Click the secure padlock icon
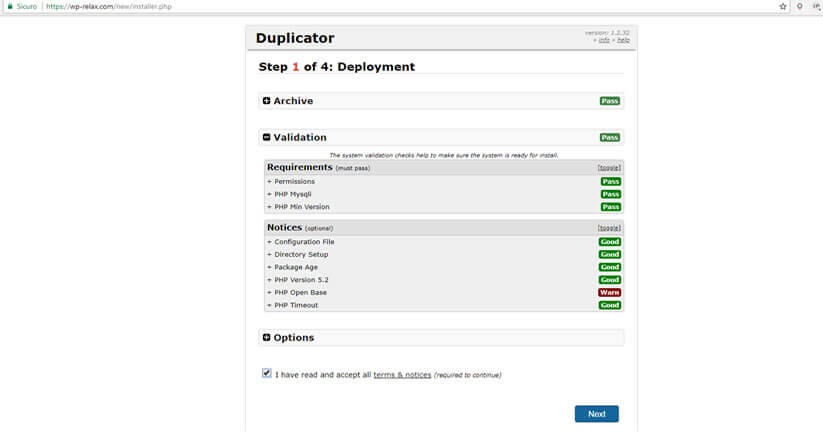The width and height of the screenshot is (823, 432). click(10, 6)
